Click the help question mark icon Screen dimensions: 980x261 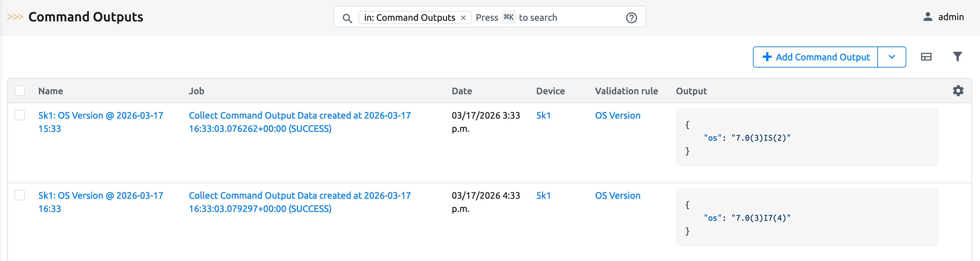point(631,17)
